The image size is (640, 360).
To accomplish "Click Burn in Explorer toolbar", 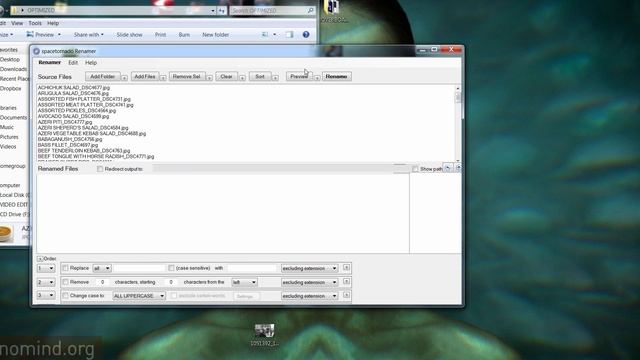I will [x=184, y=35].
